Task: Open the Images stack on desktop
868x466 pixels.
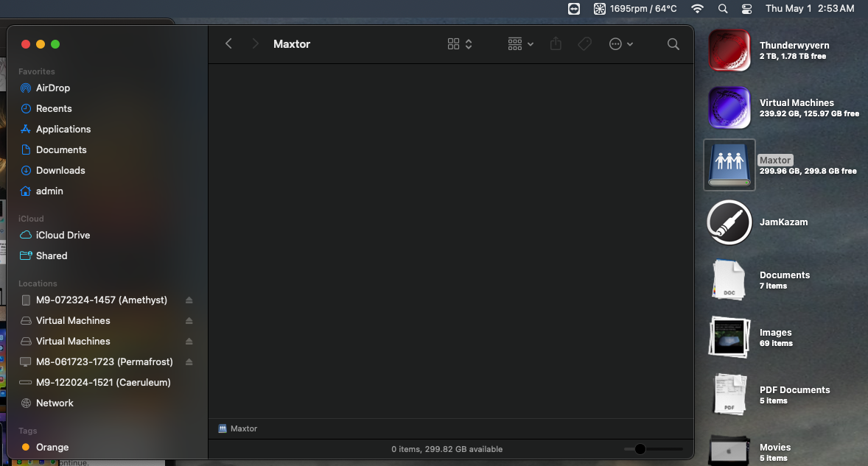Action: tap(729, 337)
